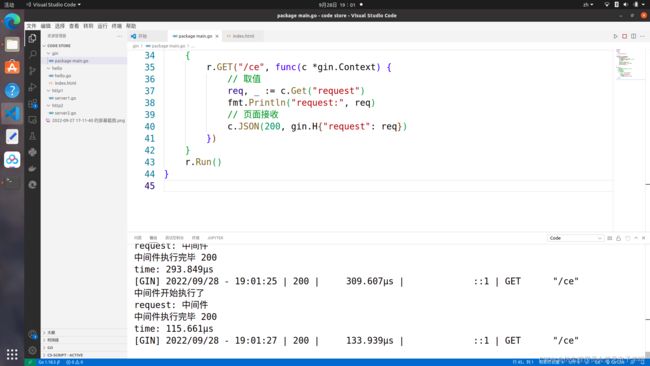Open the Selection menu
Viewport: 650px width, 366px height.
60,26
